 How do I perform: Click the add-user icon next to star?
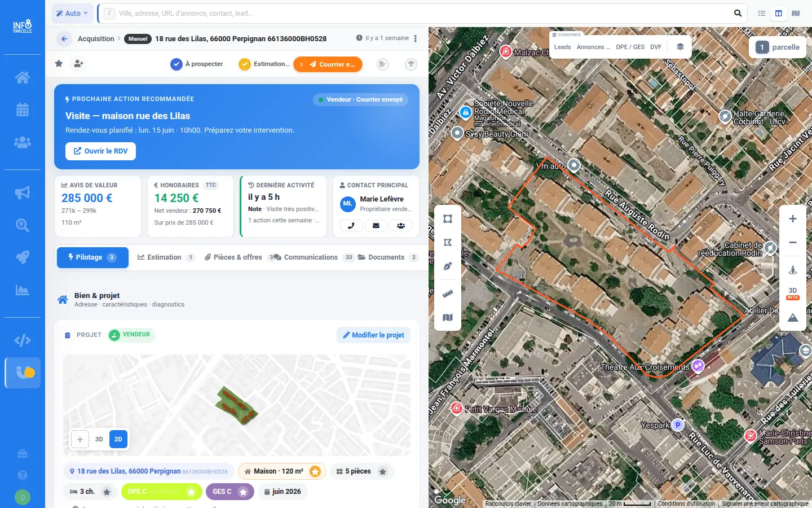78,64
